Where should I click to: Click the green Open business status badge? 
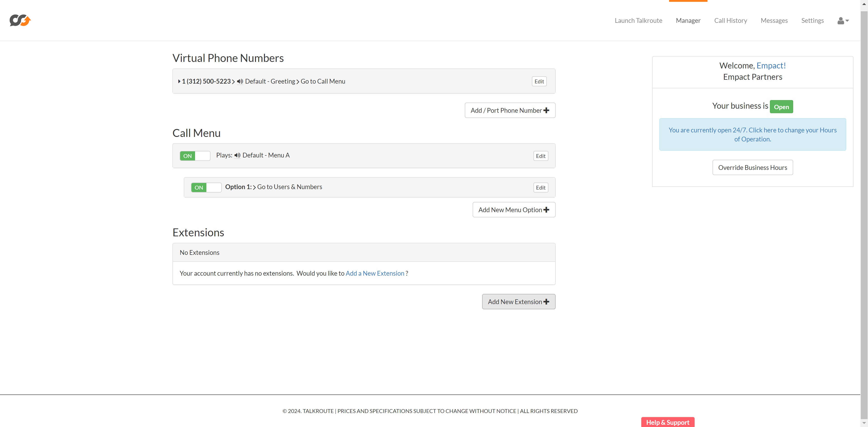pyautogui.click(x=781, y=107)
